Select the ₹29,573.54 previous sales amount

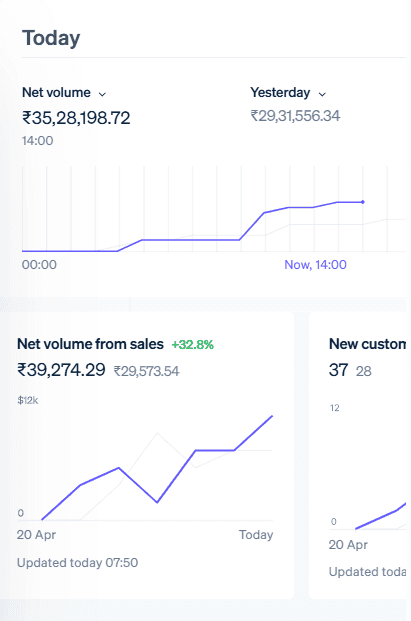pos(147,371)
